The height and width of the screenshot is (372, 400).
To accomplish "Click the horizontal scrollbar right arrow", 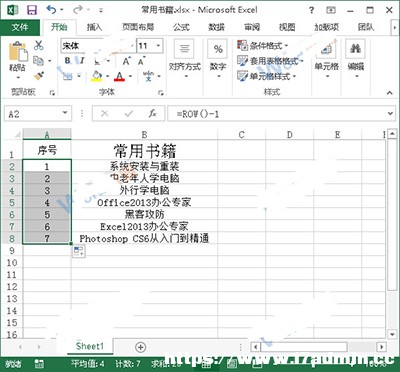I will coord(382,347).
